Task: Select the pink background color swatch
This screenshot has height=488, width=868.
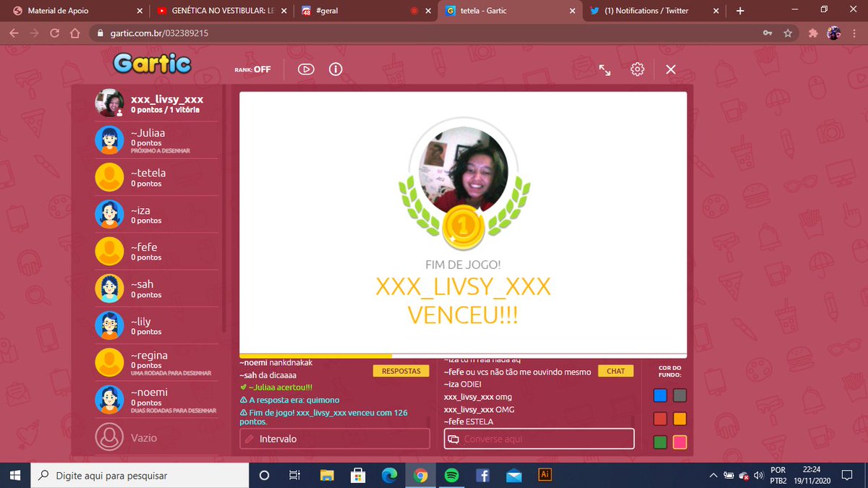Action: pos(680,442)
